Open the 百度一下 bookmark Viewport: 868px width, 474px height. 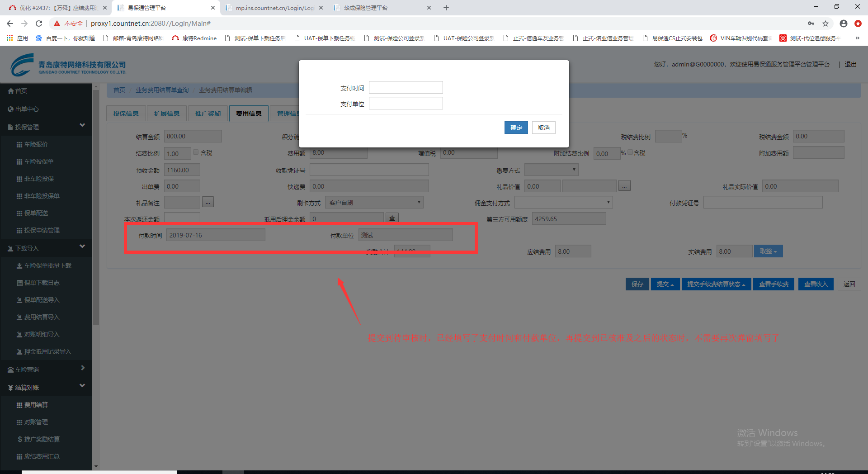[65, 38]
